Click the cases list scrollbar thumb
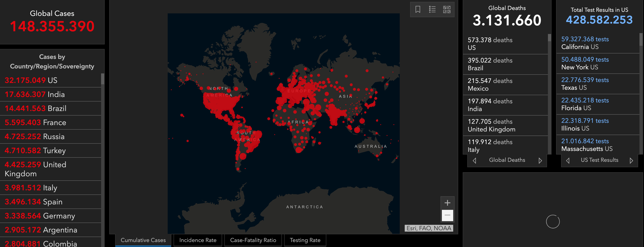This screenshot has width=644, height=247. tap(102, 79)
